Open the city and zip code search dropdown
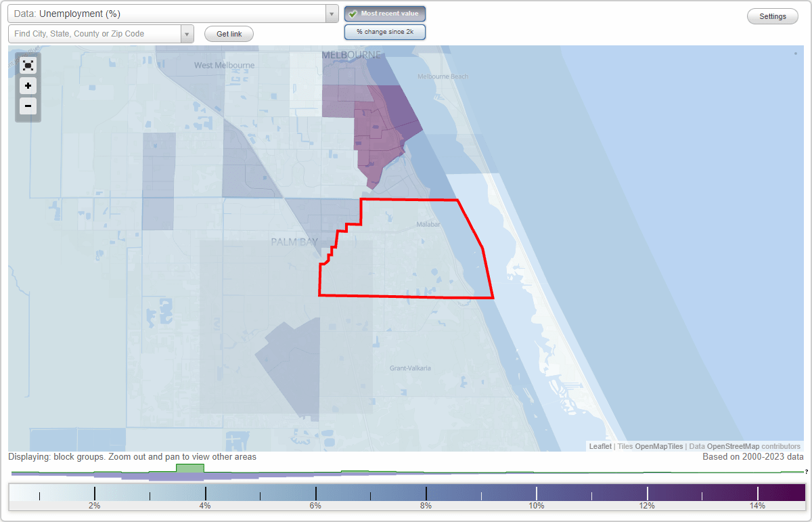This screenshot has width=812, height=522. click(187, 34)
